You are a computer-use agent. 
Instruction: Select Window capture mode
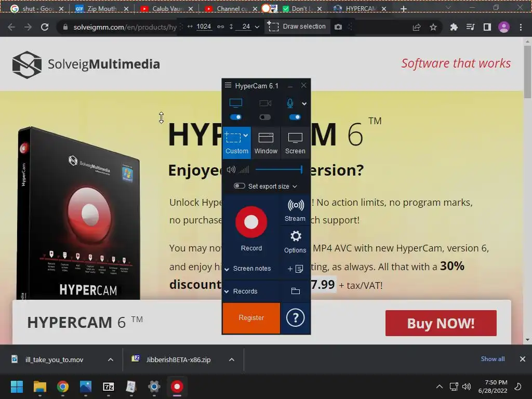point(265,143)
